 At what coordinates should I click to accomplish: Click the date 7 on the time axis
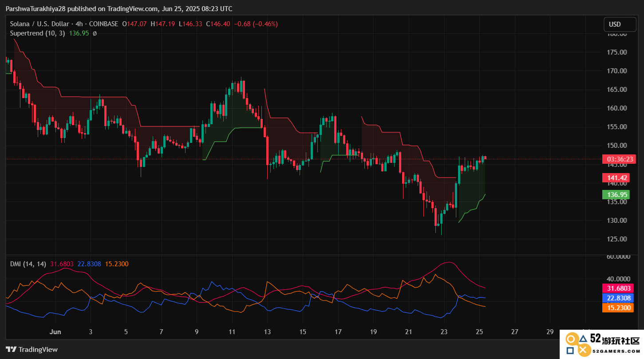[x=161, y=332]
